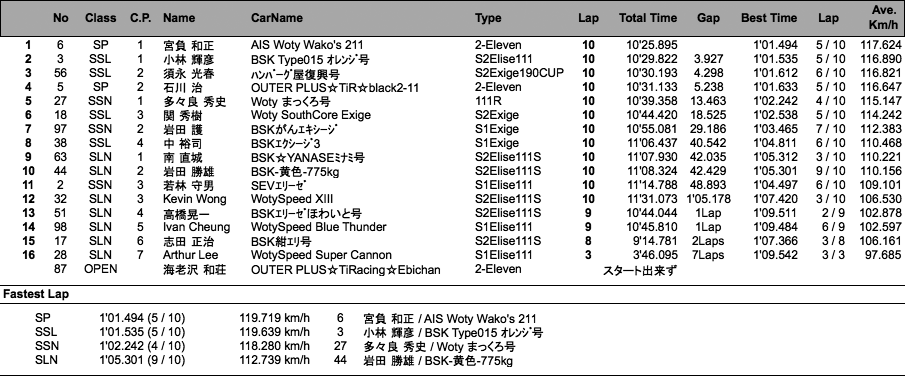Select fastest lap speed "112.739 km/h"

274,360
